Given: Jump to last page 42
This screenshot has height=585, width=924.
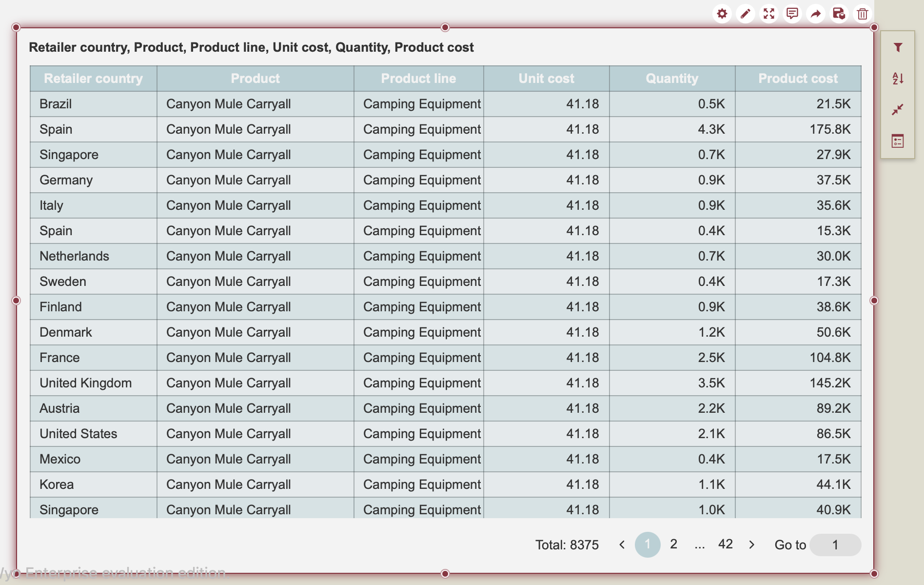Looking at the screenshot, I should 725,545.
